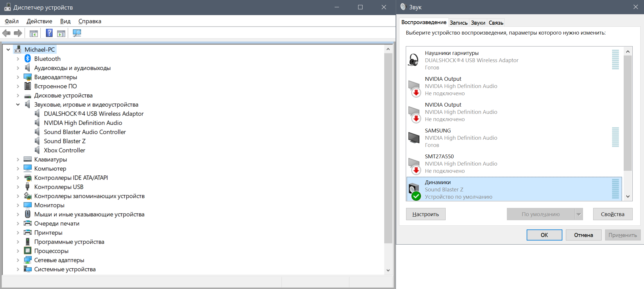The image size is (644, 289).
Task: Click the Device Manager tree scroll-down arrow
Action: coord(388,270)
